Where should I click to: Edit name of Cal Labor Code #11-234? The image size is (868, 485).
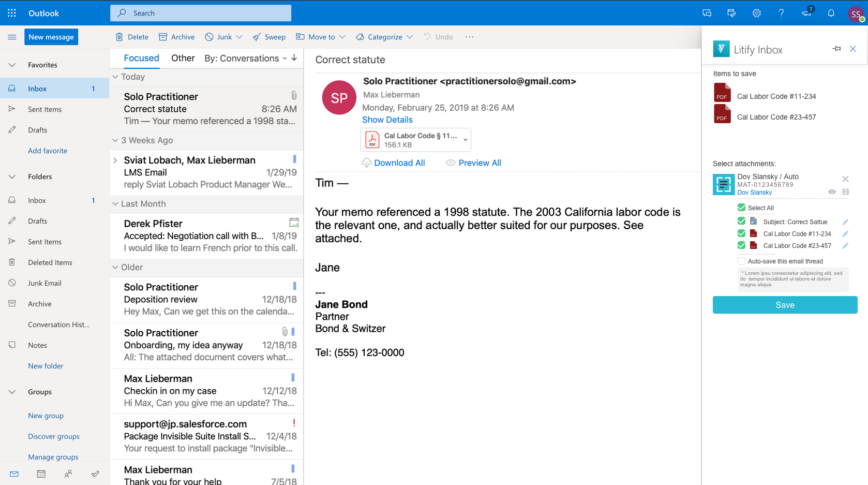(845, 234)
